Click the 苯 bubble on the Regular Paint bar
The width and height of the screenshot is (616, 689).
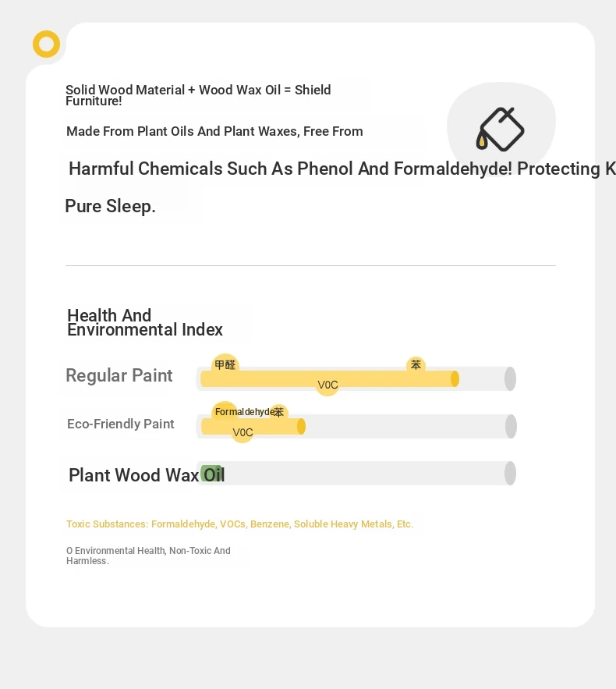coord(416,364)
